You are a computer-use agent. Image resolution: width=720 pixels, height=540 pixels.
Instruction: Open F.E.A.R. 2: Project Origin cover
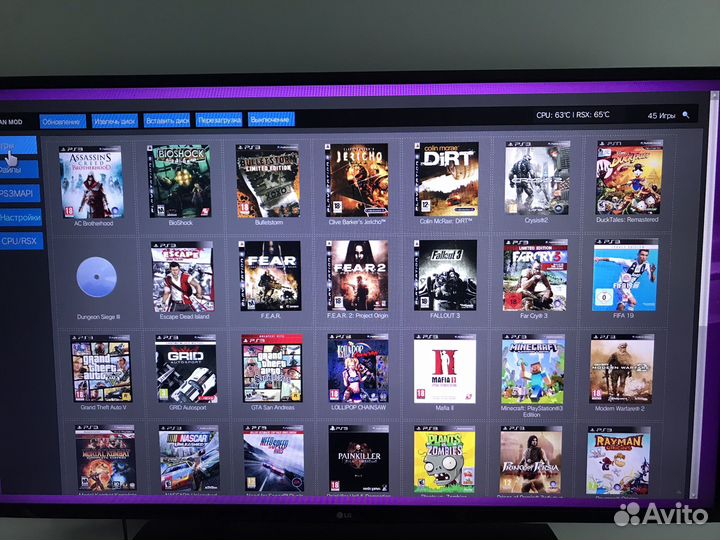click(357, 276)
